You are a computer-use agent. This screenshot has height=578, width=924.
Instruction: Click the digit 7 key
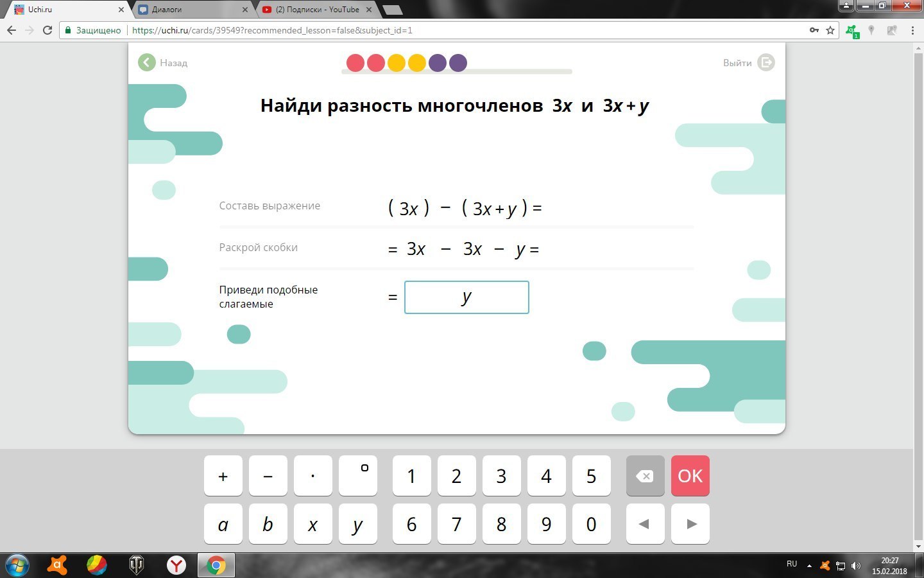[x=457, y=524]
